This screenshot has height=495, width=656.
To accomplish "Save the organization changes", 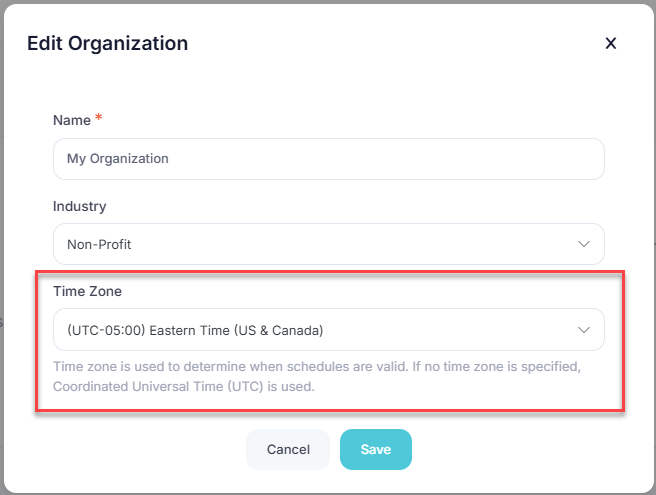I will (375, 450).
